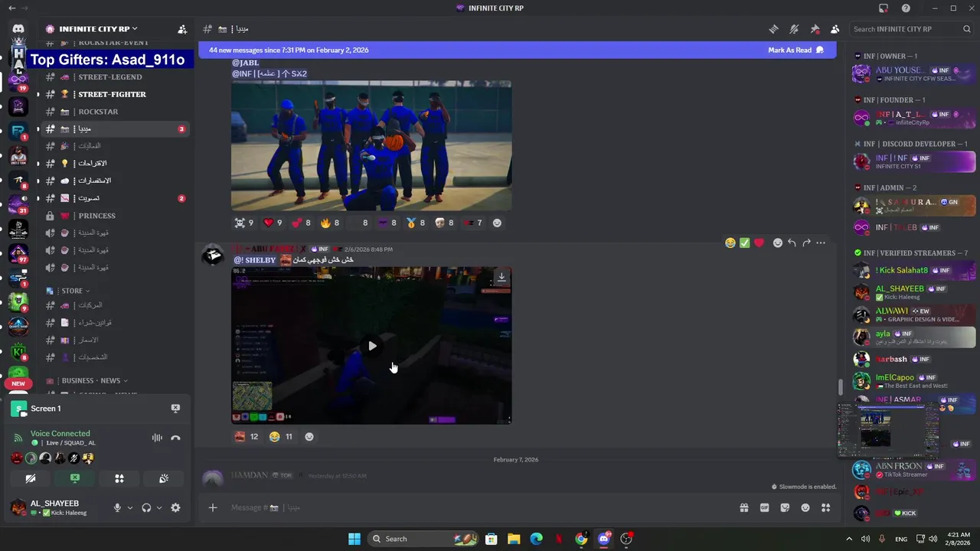The height and width of the screenshot is (551, 980).
Task: Open the emoji picker in message bar
Action: 805,507
